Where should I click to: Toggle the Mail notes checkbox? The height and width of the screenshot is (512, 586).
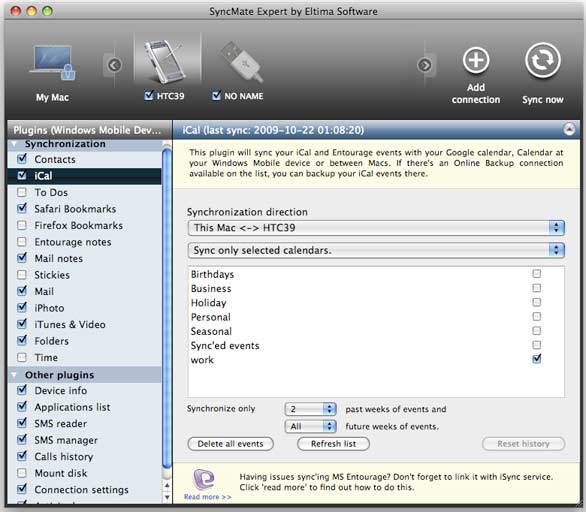coord(22,258)
